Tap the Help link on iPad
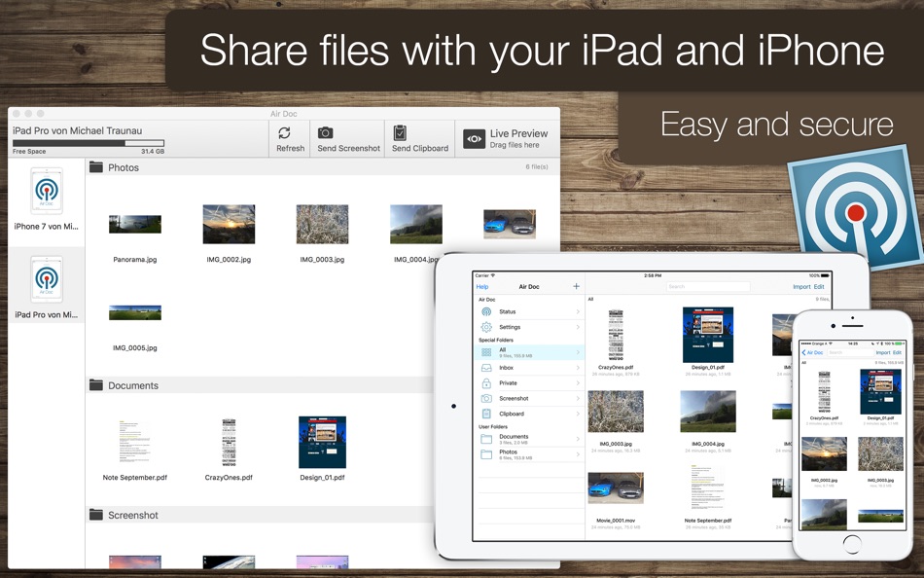This screenshot has height=578, width=924. [482, 287]
